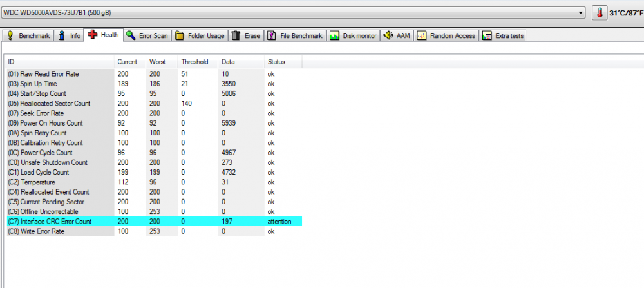The image size is (644, 288).
Task: Click the Folder Usage folder icon
Action: [180, 35]
